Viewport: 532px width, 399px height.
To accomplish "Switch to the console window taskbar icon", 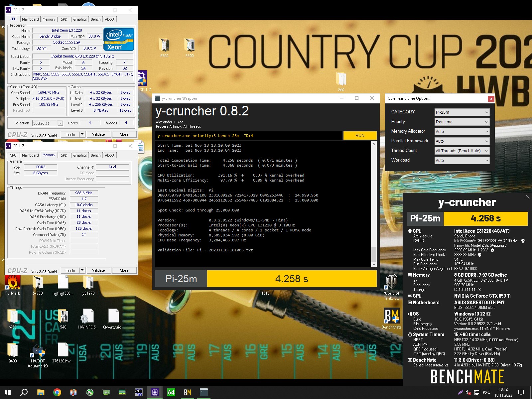I will (204, 392).
